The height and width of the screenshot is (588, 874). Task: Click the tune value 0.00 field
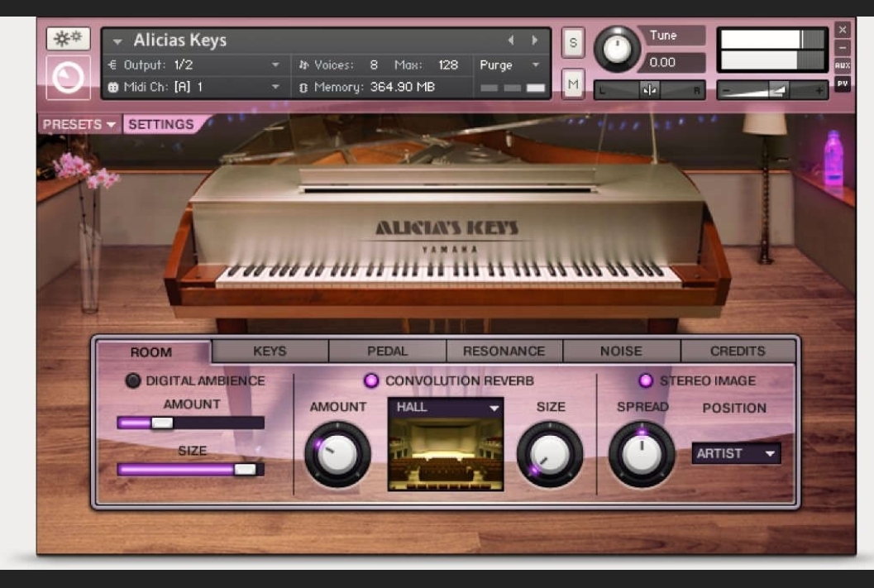[674, 62]
